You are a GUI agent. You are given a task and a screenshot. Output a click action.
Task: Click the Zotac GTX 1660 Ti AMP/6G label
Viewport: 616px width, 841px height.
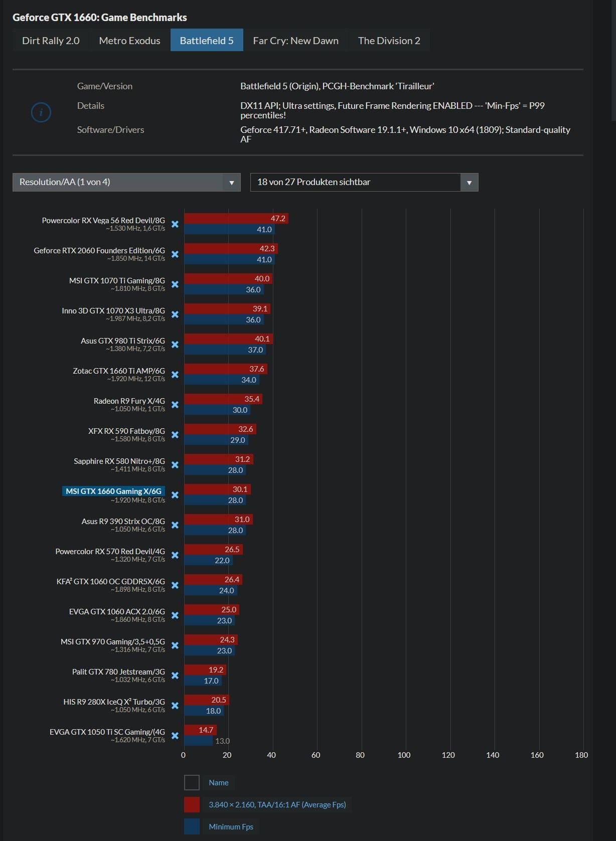point(119,371)
